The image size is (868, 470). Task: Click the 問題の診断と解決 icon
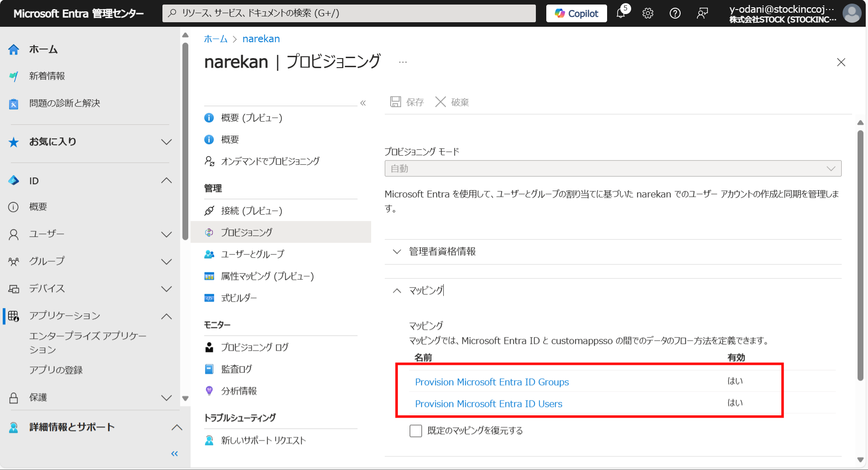point(14,104)
